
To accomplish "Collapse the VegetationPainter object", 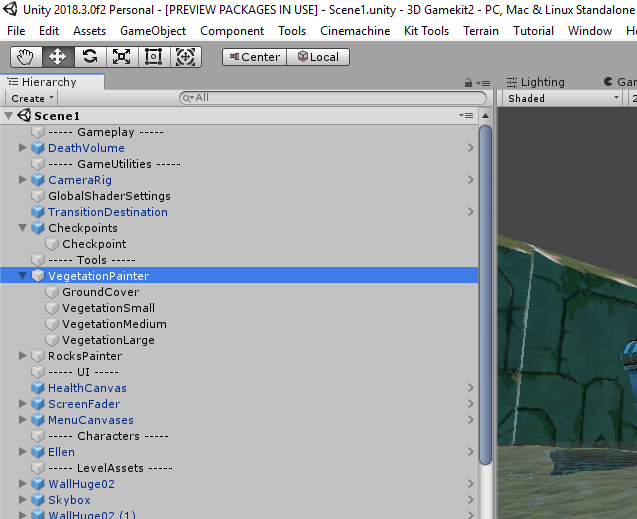I will [23, 276].
